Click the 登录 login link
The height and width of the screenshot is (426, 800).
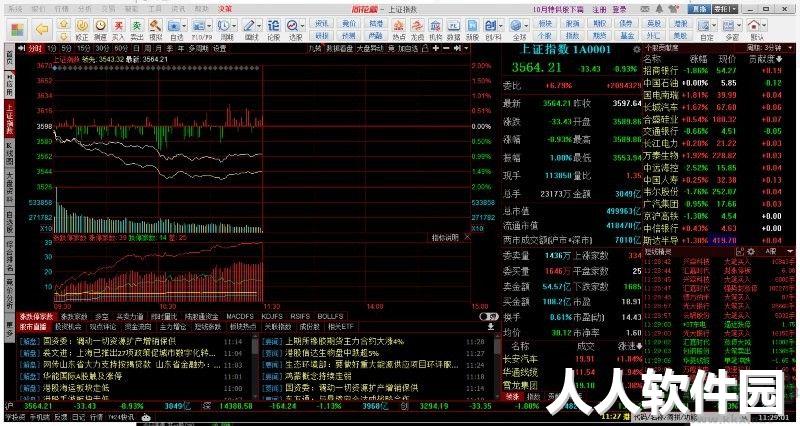click(619, 9)
